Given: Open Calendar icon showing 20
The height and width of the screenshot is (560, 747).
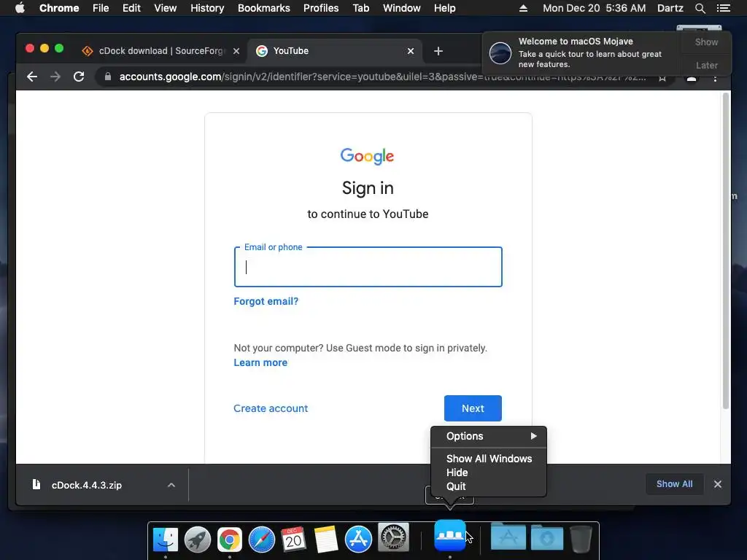Looking at the screenshot, I should (x=293, y=539).
